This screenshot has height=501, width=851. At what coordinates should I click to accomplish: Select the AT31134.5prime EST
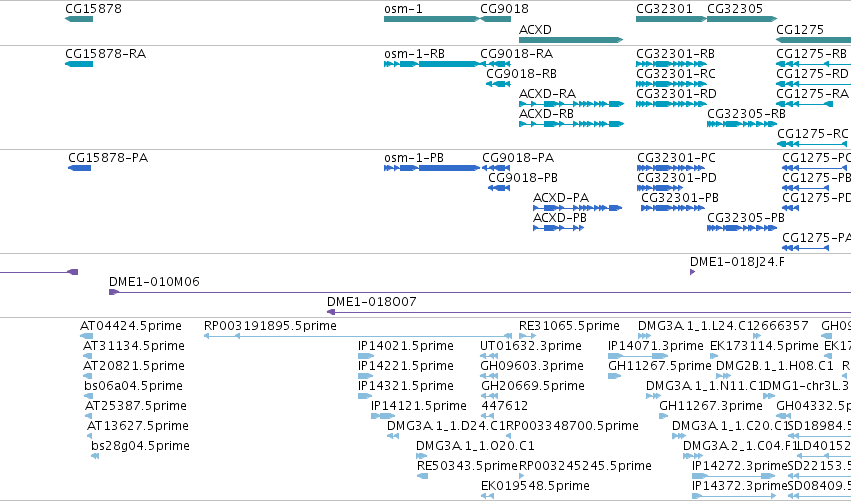tap(134, 346)
